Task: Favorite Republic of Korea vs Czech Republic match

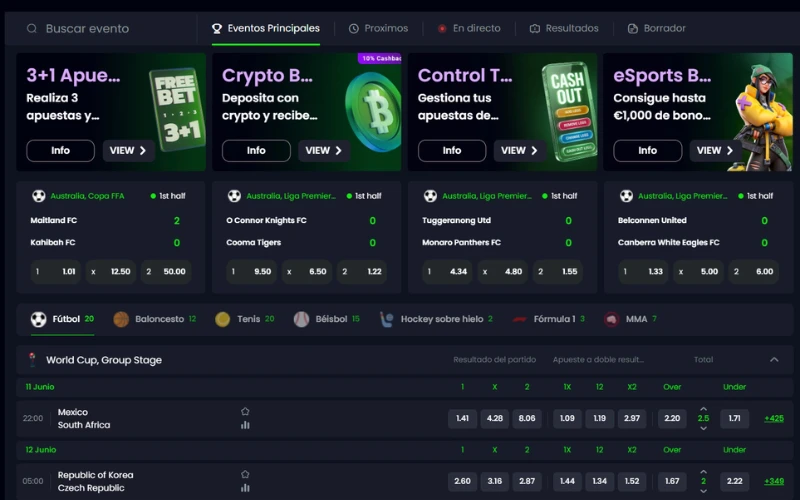Action: pos(245,474)
